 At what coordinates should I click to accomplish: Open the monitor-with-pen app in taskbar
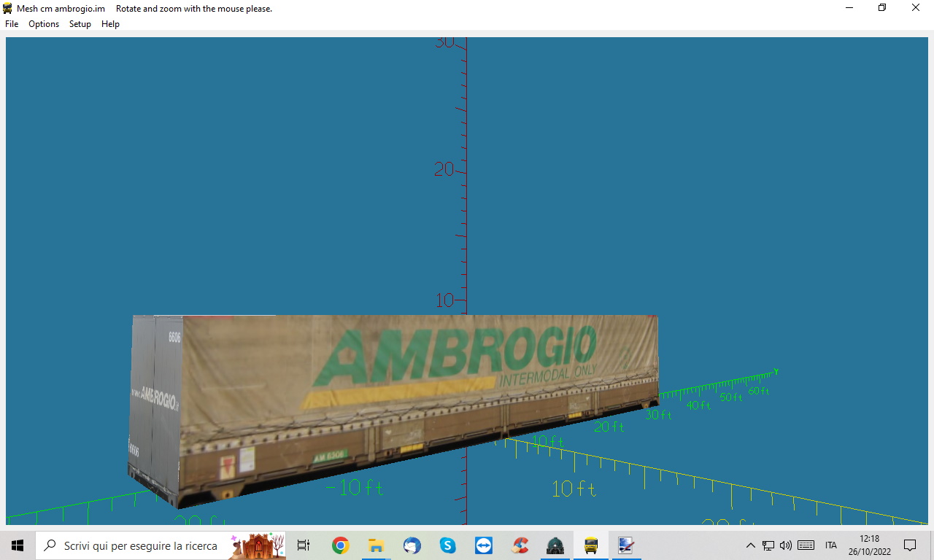click(625, 545)
